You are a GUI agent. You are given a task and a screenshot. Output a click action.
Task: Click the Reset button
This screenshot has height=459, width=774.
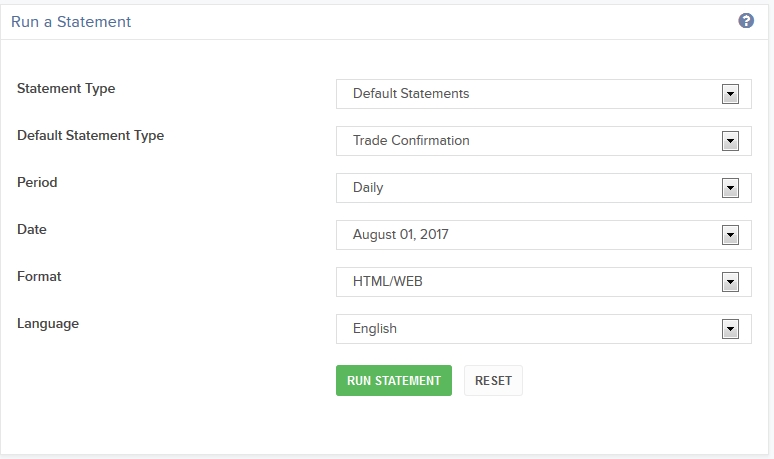(x=493, y=381)
